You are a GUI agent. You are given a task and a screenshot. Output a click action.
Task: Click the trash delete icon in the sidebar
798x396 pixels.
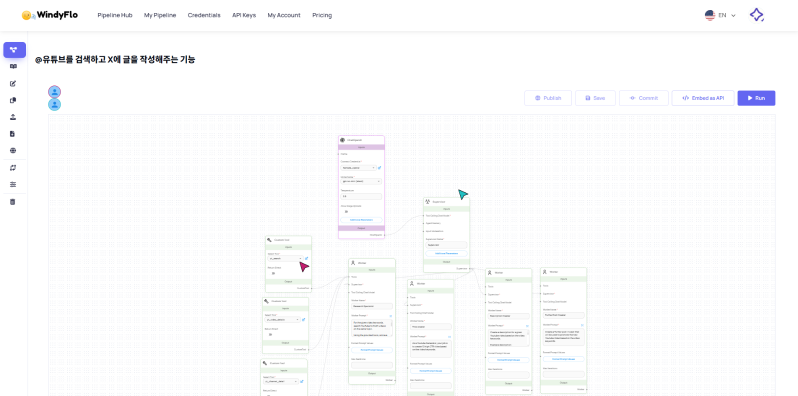click(x=13, y=202)
